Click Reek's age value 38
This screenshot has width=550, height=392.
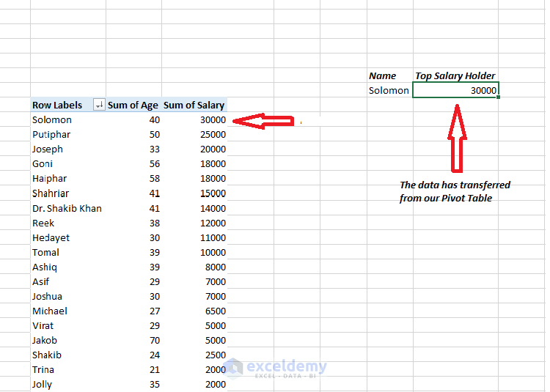click(154, 223)
